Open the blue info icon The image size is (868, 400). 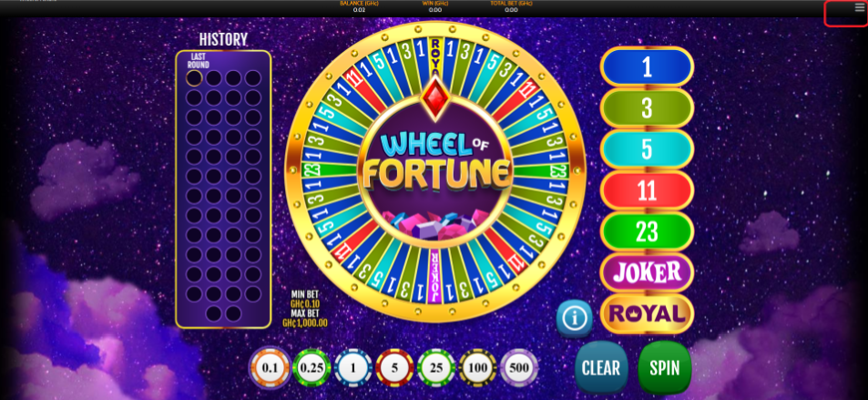(x=575, y=318)
